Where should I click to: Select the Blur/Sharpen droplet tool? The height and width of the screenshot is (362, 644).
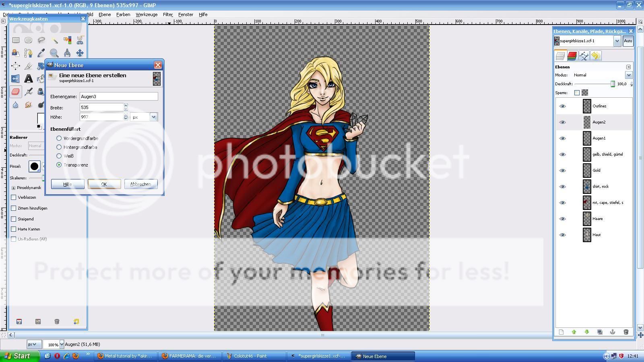pos(16,105)
